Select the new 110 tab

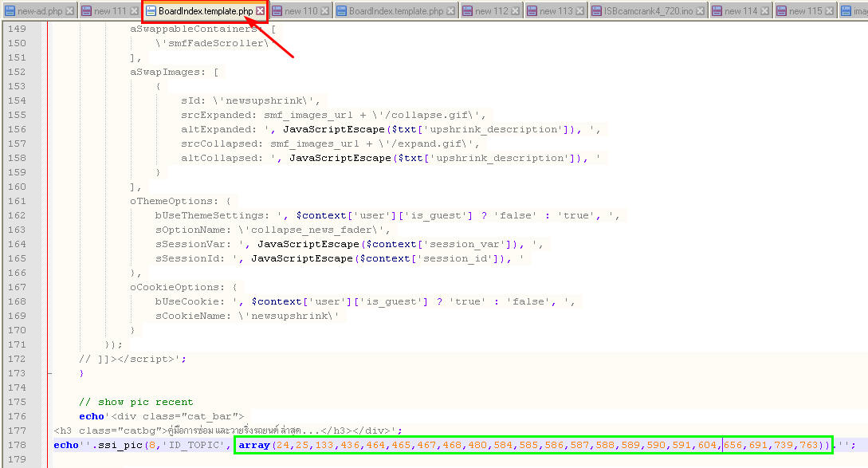point(300,11)
